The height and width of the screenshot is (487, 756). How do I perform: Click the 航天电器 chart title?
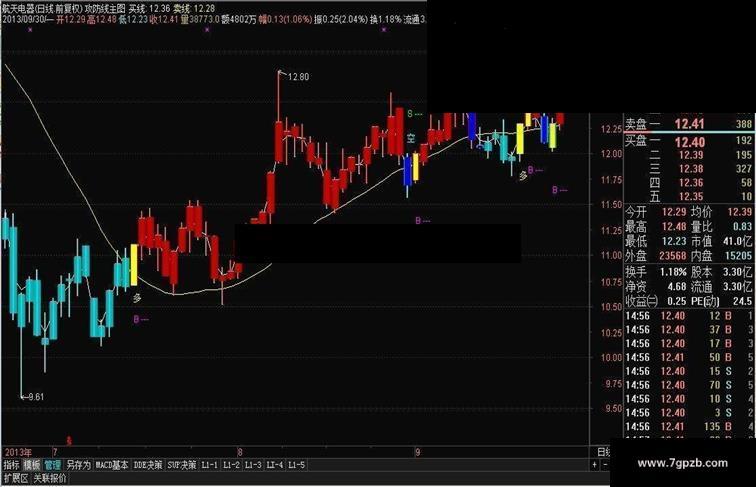tap(19, 8)
